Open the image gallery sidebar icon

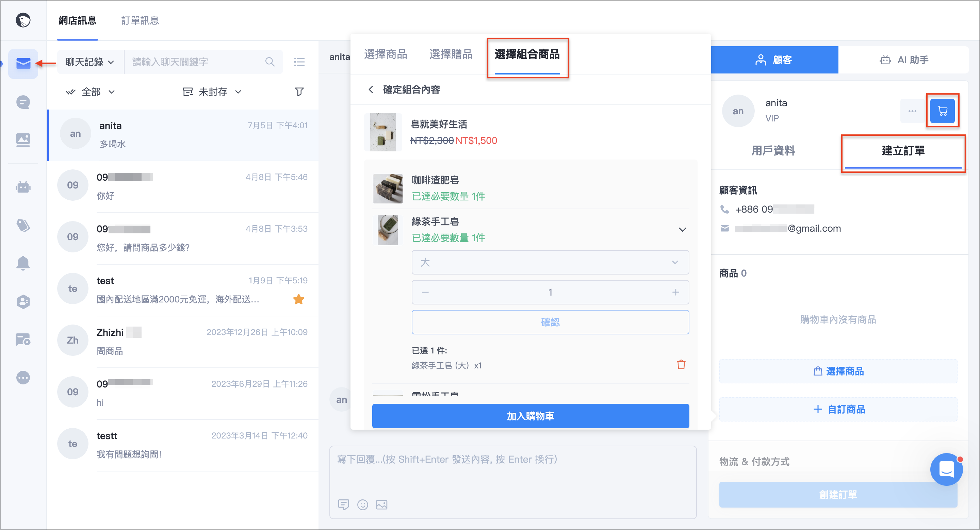(23, 139)
